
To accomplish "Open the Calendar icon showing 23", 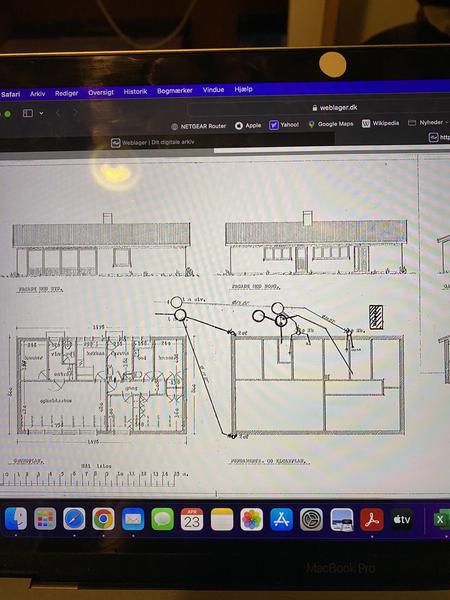I will [x=192, y=519].
